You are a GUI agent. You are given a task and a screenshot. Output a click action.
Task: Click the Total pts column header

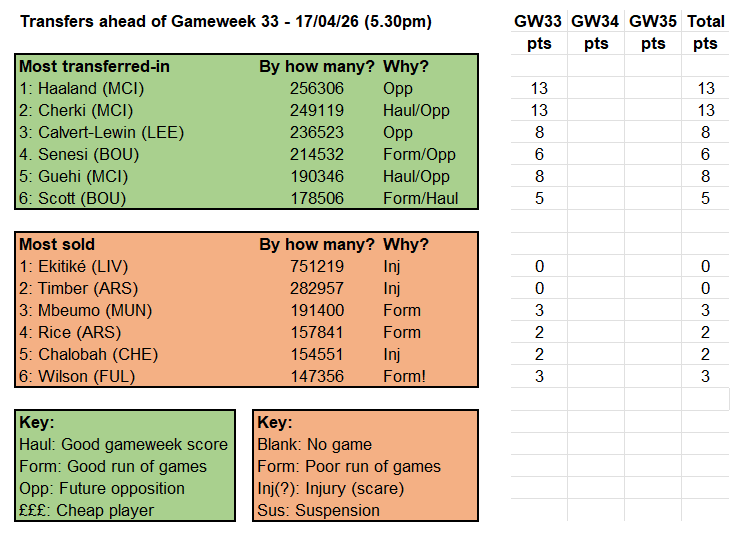705,32
